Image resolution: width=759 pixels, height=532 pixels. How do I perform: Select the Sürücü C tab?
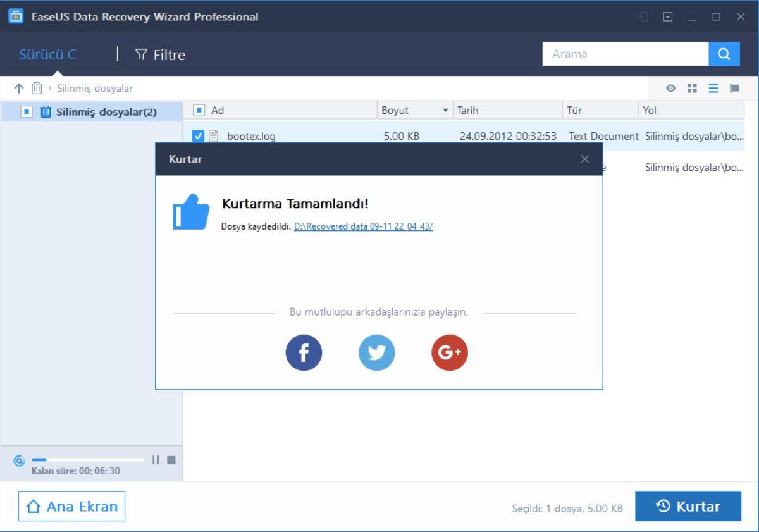[47, 54]
